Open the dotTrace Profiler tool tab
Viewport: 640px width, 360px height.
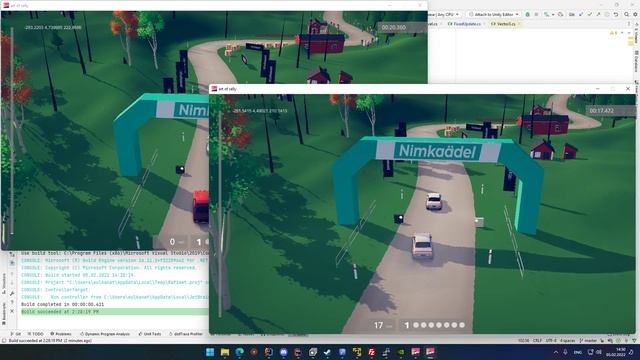pos(186,334)
